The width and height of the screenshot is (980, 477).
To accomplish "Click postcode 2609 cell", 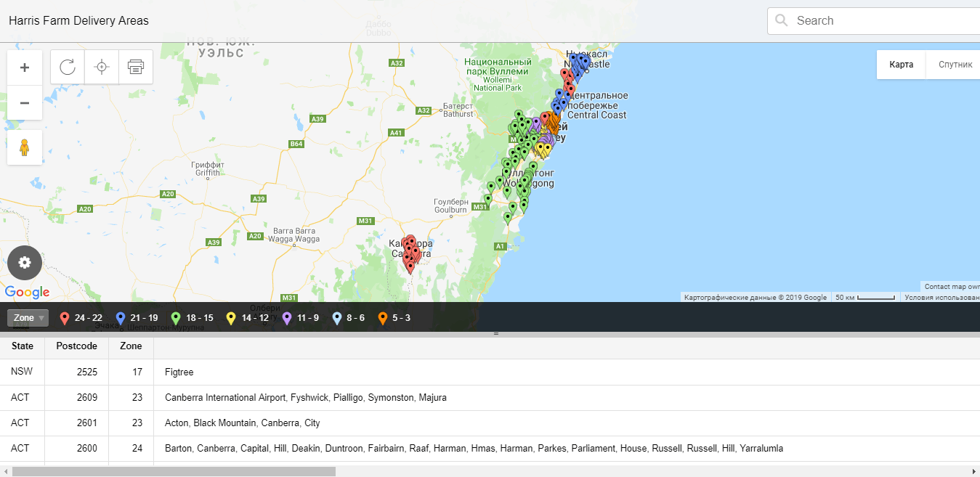I will [76, 398].
